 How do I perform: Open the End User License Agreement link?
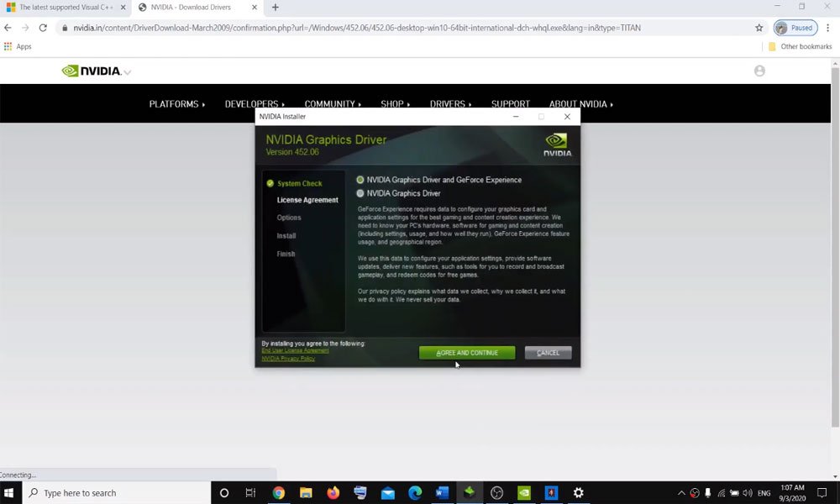point(295,351)
